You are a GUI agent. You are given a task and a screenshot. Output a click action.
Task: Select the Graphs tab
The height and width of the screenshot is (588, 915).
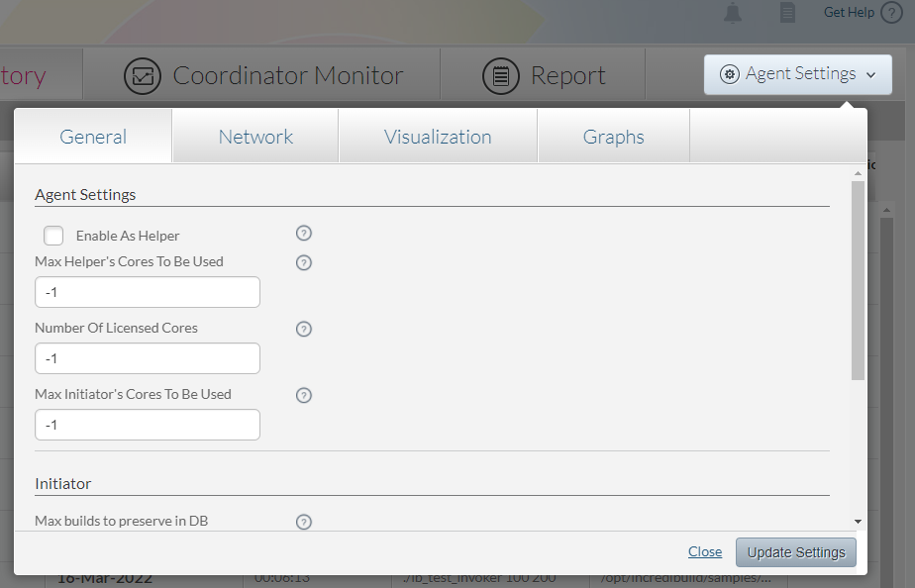tap(613, 137)
